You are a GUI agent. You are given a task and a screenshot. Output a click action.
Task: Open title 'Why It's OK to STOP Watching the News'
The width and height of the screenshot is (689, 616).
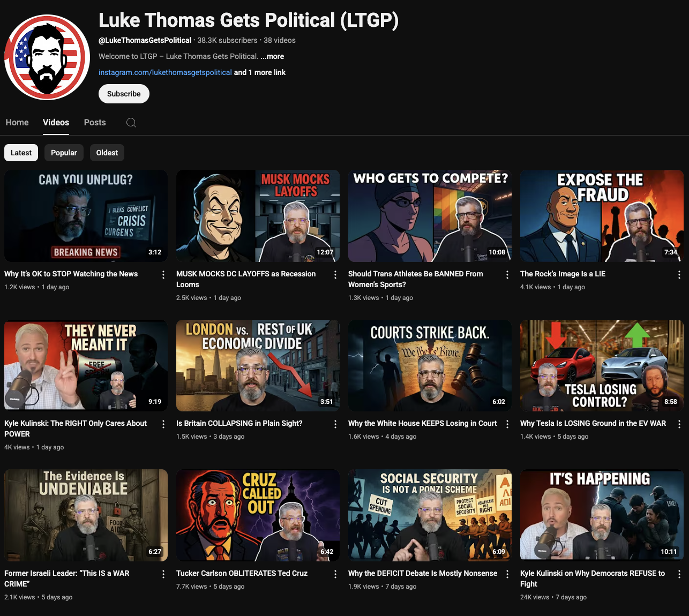click(x=71, y=274)
